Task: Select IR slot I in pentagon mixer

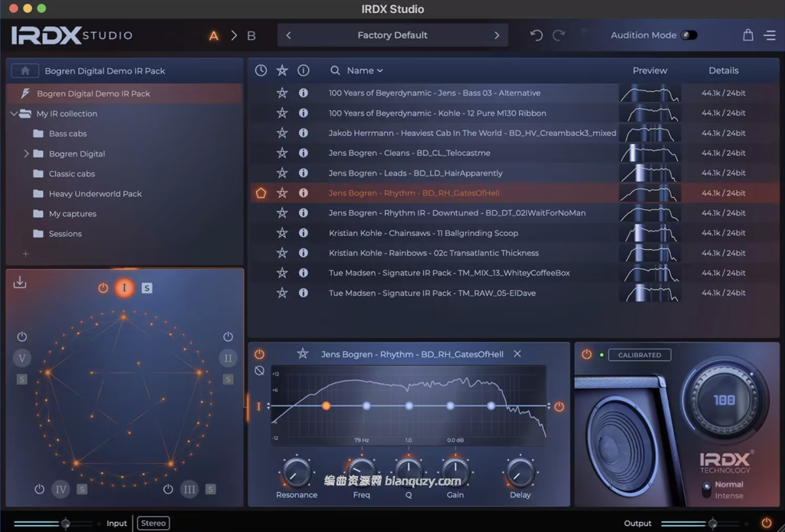Action: tap(124, 287)
